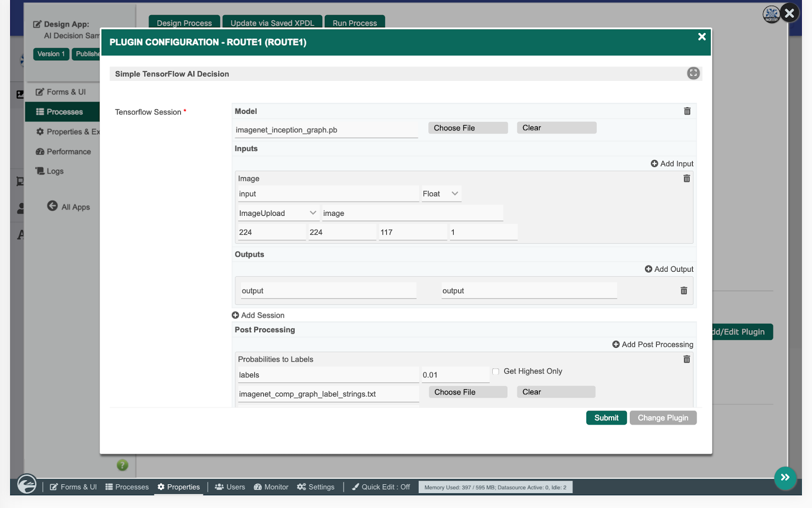This screenshot has height=508, width=812.
Task: Open the Float data type dropdown
Action: click(x=441, y=194)
